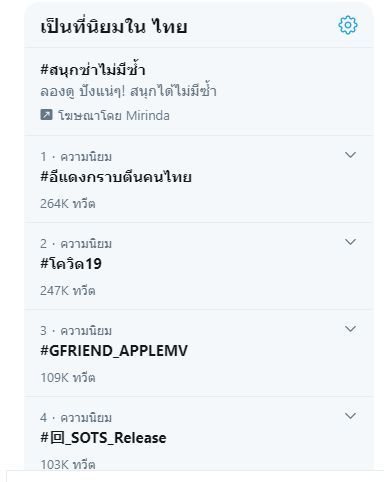
Task: Open the promoted hashtag #สนุกซ่าไม่มีซ้ำ
Action: click(93, 70)
